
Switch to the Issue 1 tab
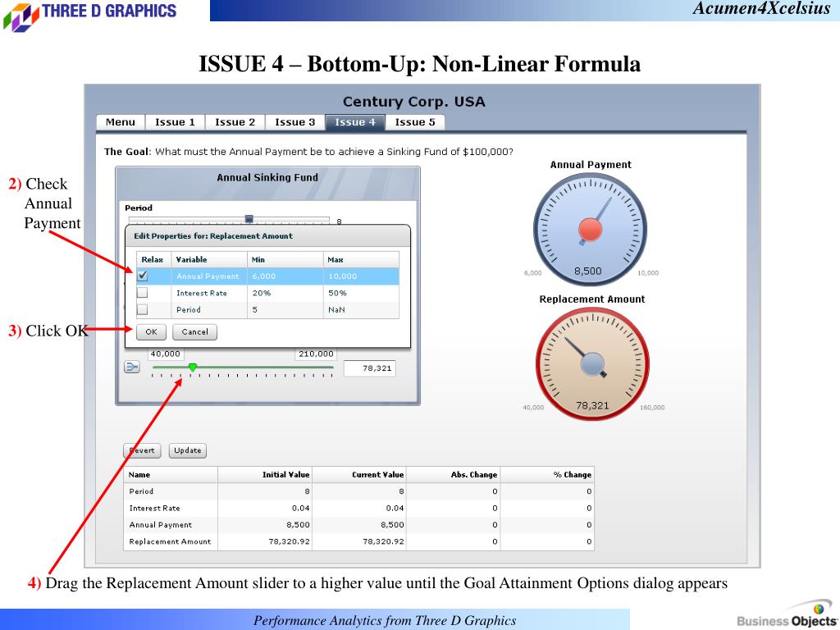click(x=176, y=122)
